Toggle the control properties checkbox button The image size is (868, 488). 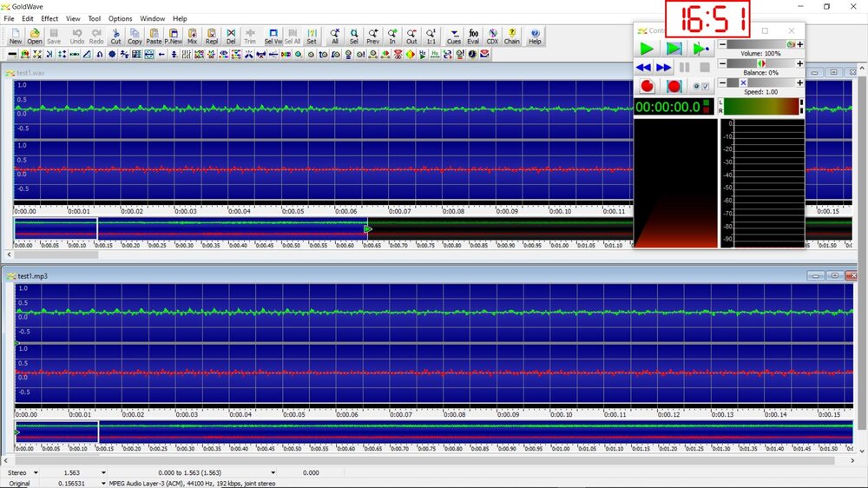[701, 86]
